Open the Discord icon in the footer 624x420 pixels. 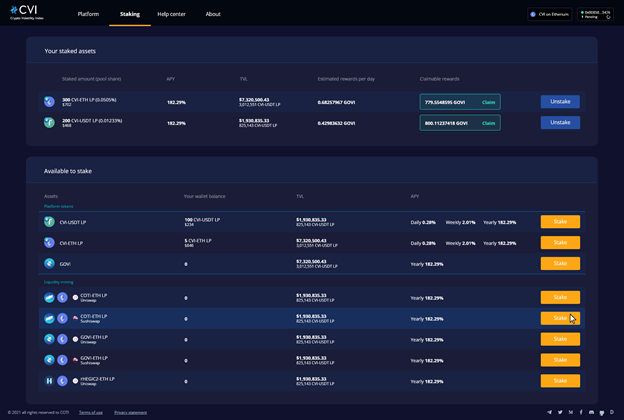point(591,412)
